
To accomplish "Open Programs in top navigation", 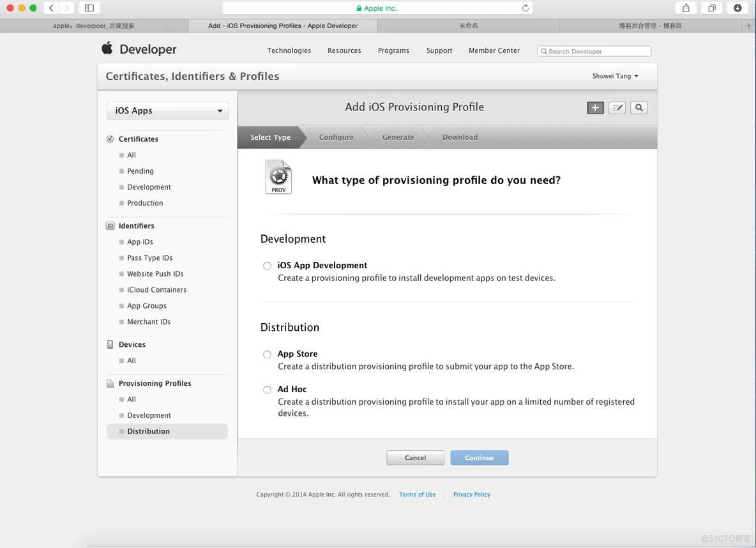I will tap(393, 50).
